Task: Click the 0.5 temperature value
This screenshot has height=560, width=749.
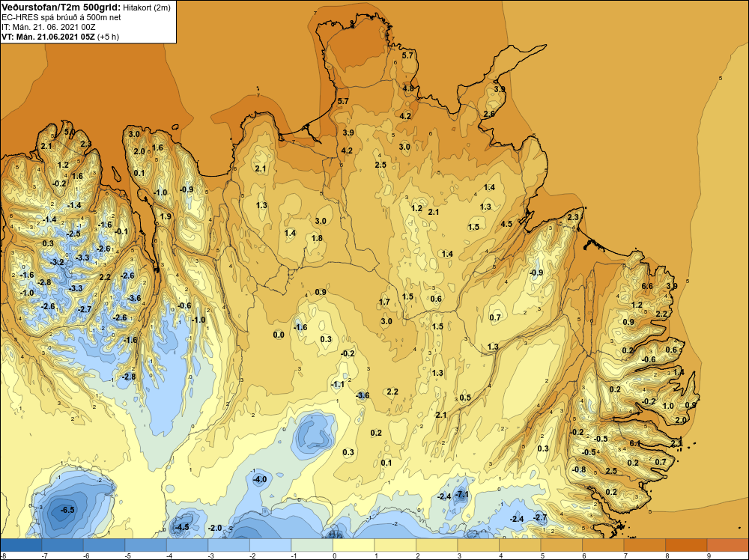Action: (x=465, y=398)
